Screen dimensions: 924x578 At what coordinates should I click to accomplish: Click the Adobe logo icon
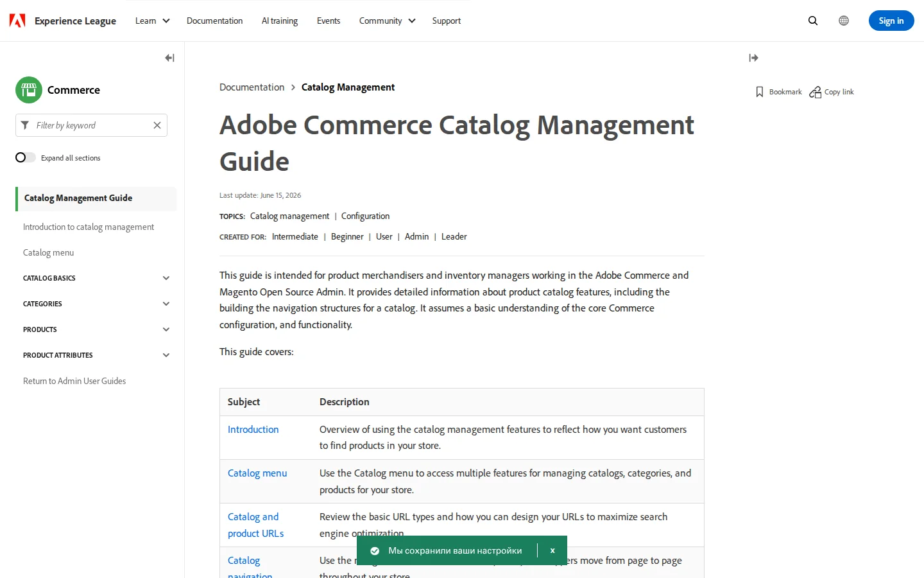(x=17, y=21)
